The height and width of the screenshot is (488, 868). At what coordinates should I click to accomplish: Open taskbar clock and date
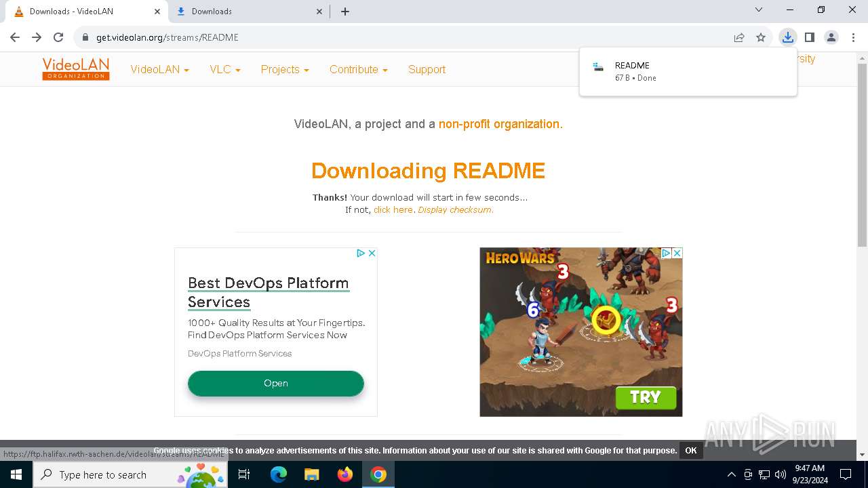coord(810,474)
